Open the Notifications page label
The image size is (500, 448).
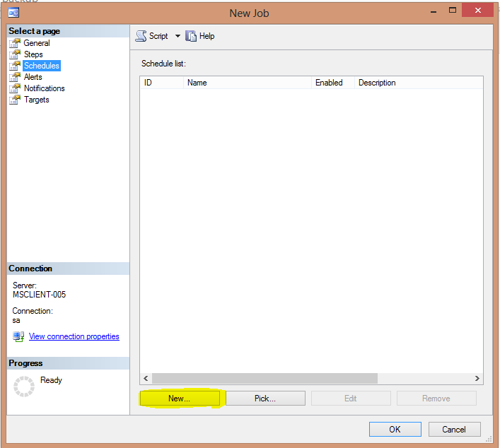[x=44, y=88]
